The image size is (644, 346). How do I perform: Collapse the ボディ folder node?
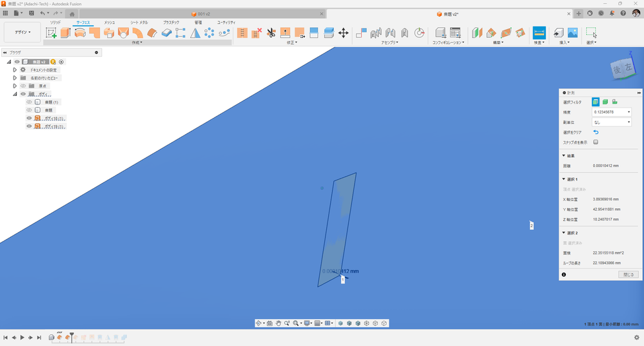(x=15, y=94)
